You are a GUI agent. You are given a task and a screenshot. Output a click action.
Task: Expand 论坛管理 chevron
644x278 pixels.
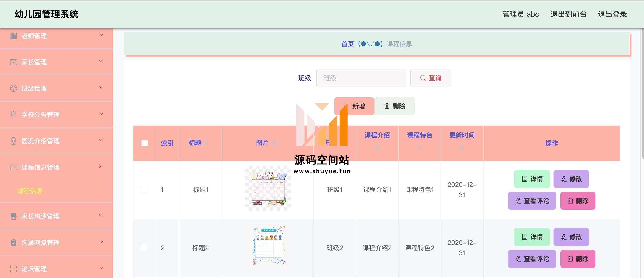pos(101,268)
